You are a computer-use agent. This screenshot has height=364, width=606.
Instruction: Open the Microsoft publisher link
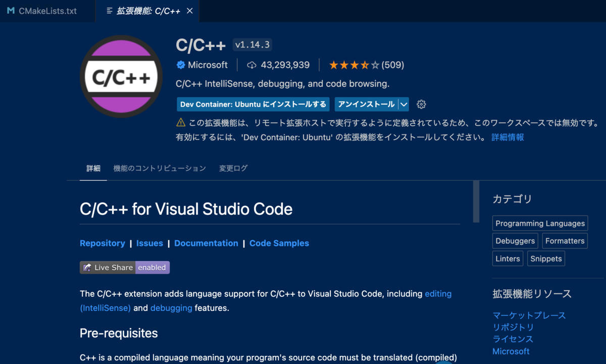(208, 65)
